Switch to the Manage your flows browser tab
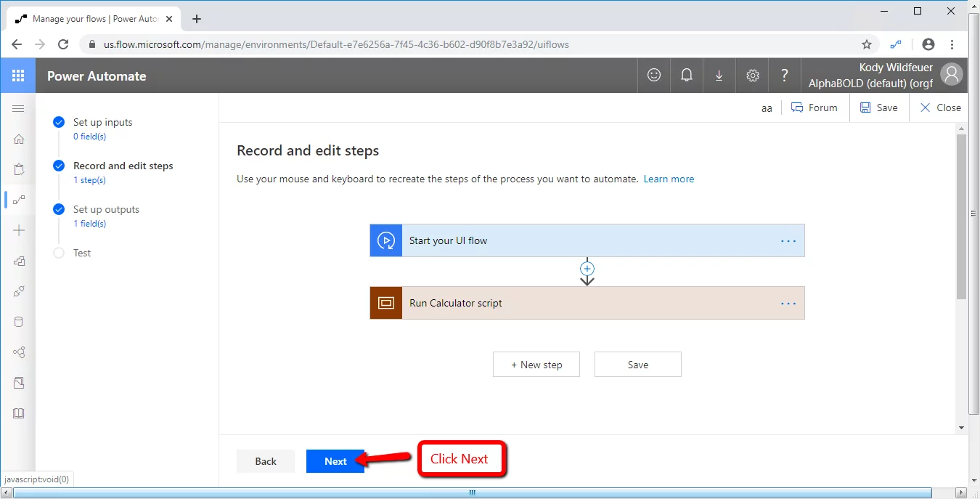The width and height of the screenshot is (980, 499). pyautogui.click(x=94, y=19)
